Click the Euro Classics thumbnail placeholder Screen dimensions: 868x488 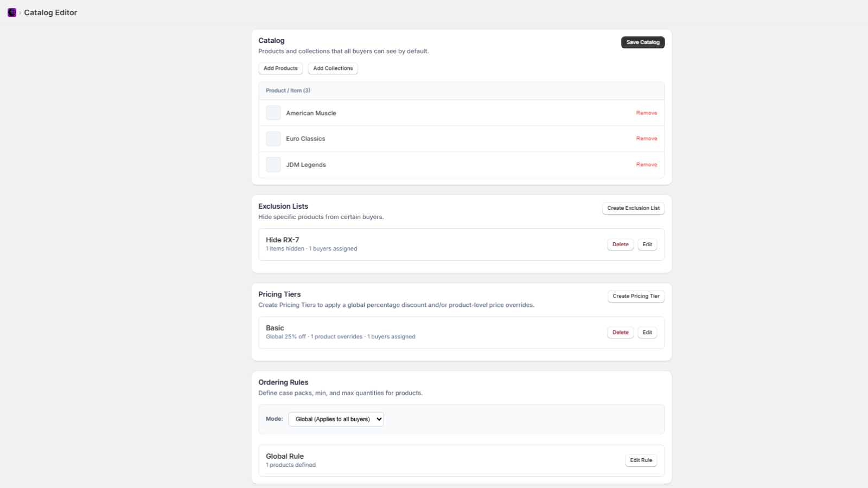pyautogui.click(x=273, y=139)
